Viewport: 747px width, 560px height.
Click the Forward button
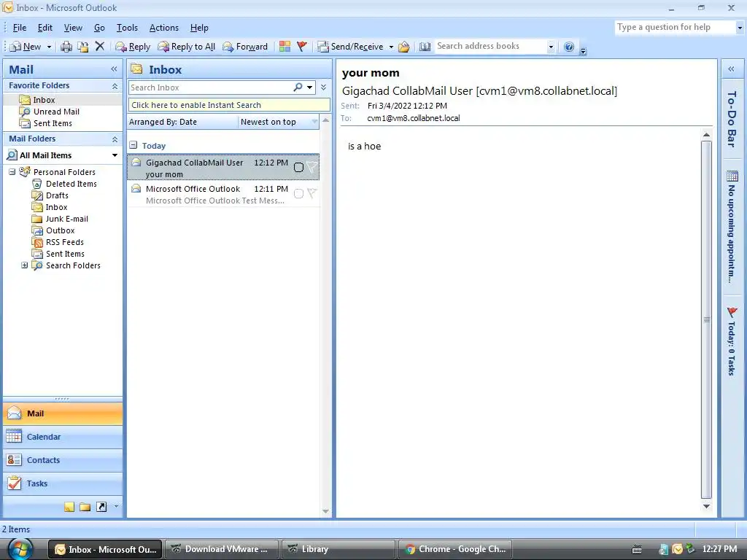pyautogui.click(x=245, y=47)
